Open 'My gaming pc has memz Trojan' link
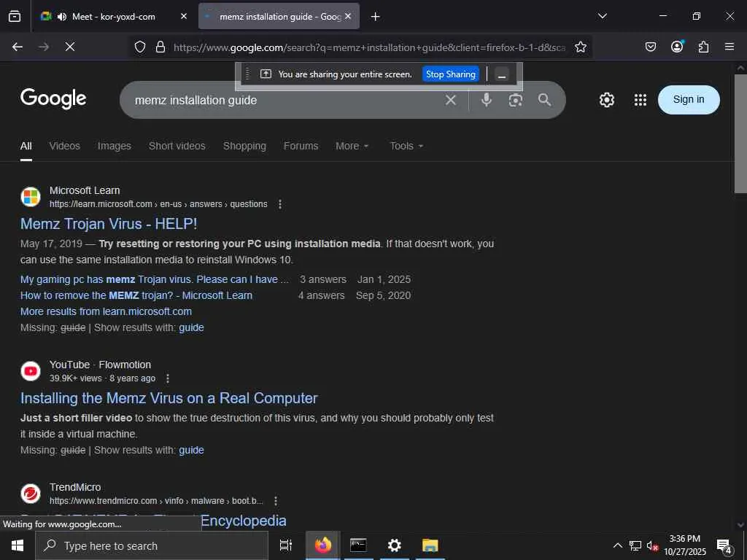Screen dimensions: 747x560 [155, 279]
